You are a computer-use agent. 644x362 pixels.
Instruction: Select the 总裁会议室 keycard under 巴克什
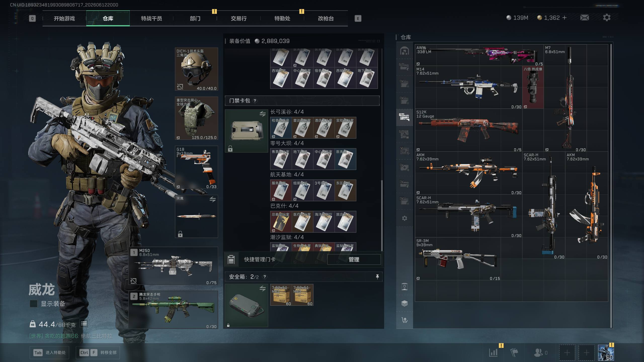tap(281, 222)
